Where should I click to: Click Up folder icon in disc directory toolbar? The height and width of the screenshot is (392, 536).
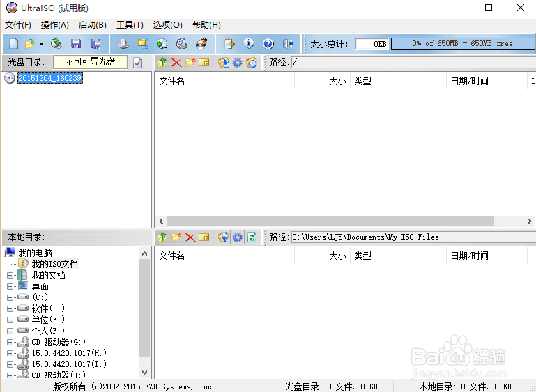(162, 63)
